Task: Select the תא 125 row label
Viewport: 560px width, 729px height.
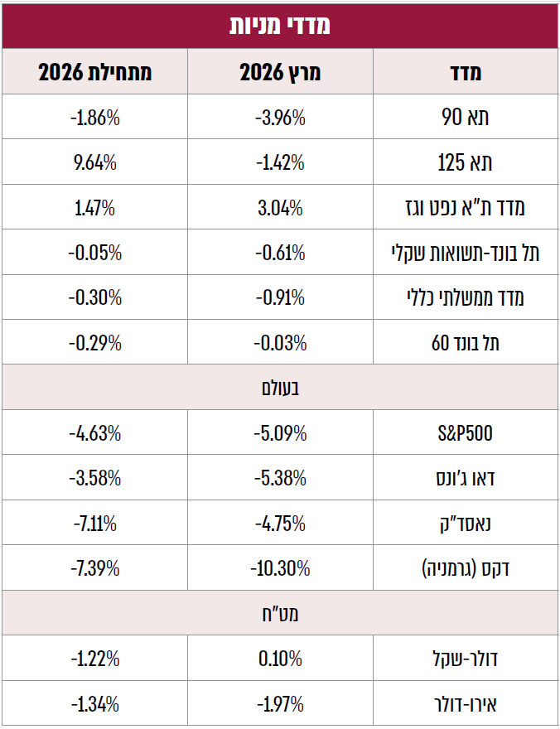Action: click(x=466, y=163)
